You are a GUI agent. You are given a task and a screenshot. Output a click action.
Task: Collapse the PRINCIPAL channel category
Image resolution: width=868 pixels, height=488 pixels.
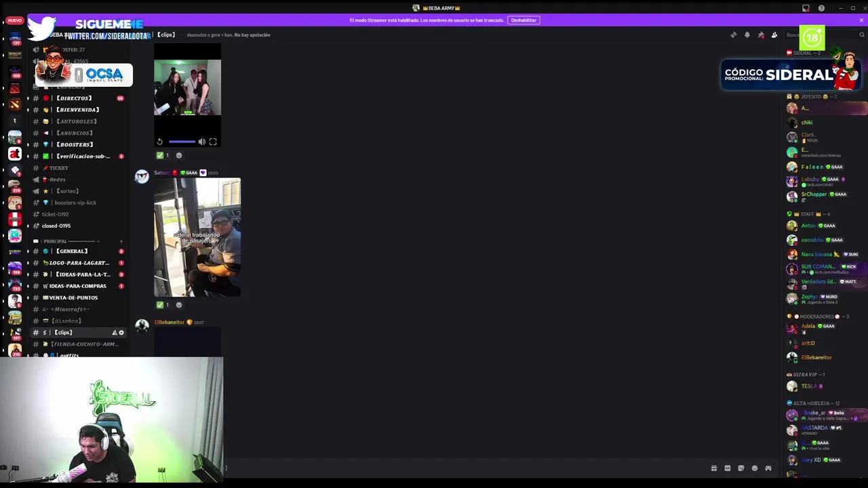pyautogui.click(x=68, y=241)
